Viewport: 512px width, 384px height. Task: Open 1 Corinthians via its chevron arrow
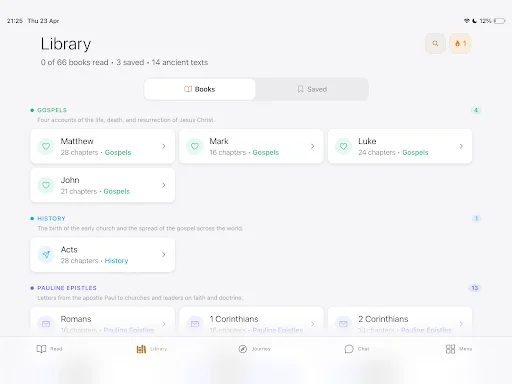(x=312, y=324)
